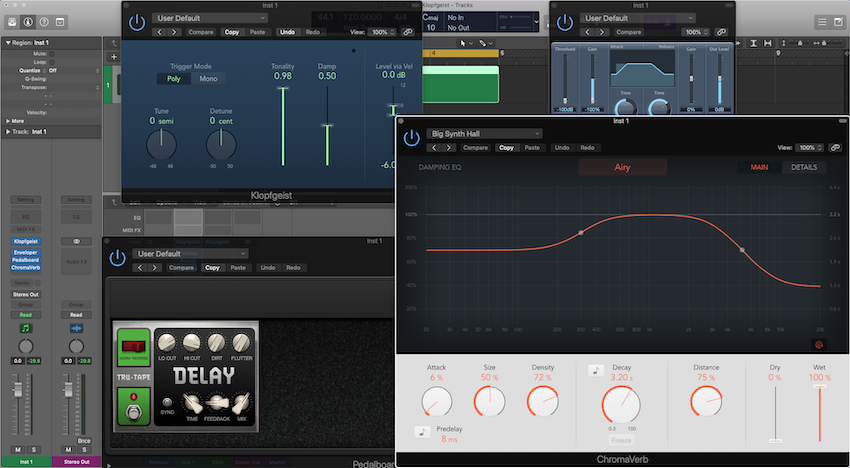Click the Wet slider in ChromaVerb
The image size is (850, 468).
(x=820, y=414)
